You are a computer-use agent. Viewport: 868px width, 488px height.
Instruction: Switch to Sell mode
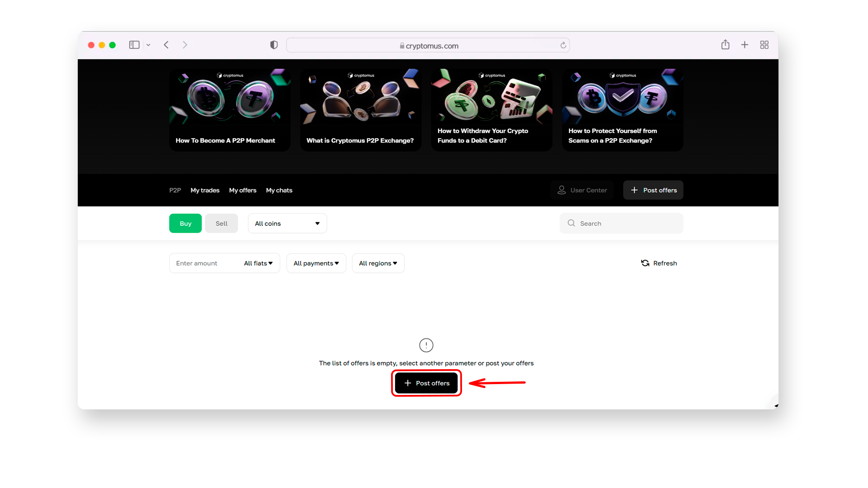pyautogui.click(x=221, y=224)
